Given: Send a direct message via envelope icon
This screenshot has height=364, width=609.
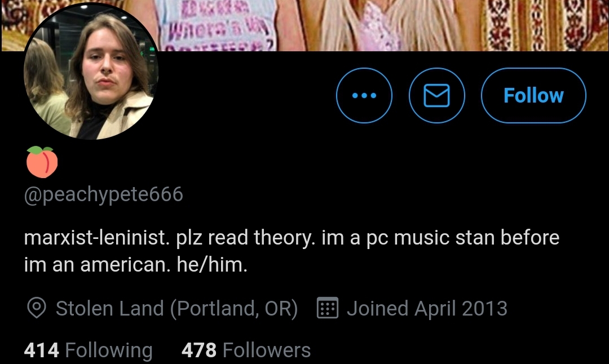Looking at the screenshot, I should click(x=436, y=95).
